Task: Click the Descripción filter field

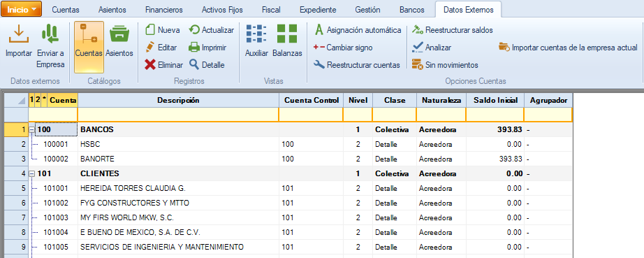Action: click(178, 115)
